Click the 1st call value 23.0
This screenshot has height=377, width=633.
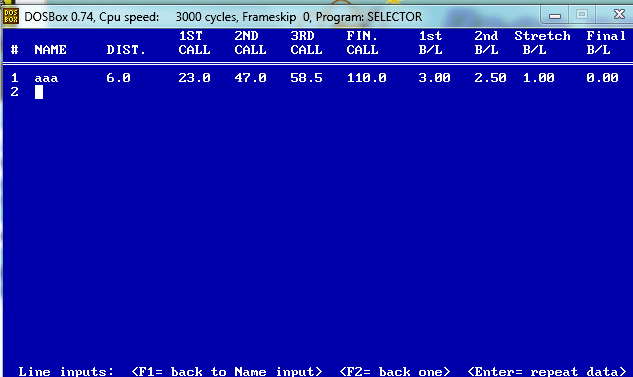(x=194, y=77)
